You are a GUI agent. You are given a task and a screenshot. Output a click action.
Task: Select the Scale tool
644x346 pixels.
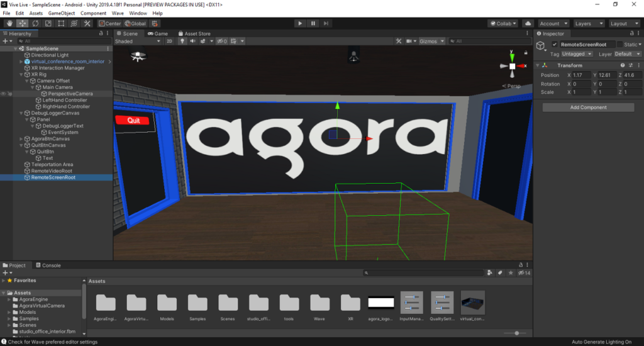tap(48, 23)
